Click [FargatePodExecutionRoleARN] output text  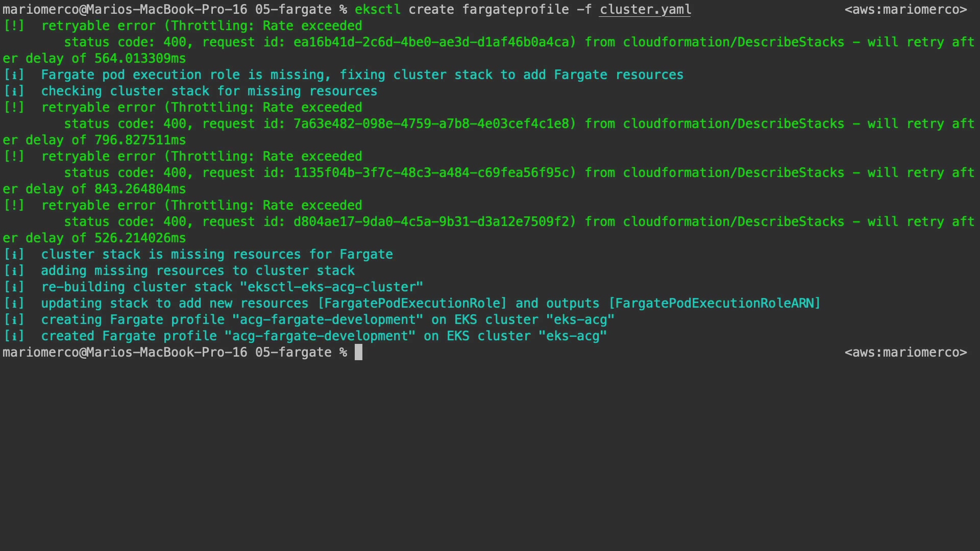click(x=714, y=304)
